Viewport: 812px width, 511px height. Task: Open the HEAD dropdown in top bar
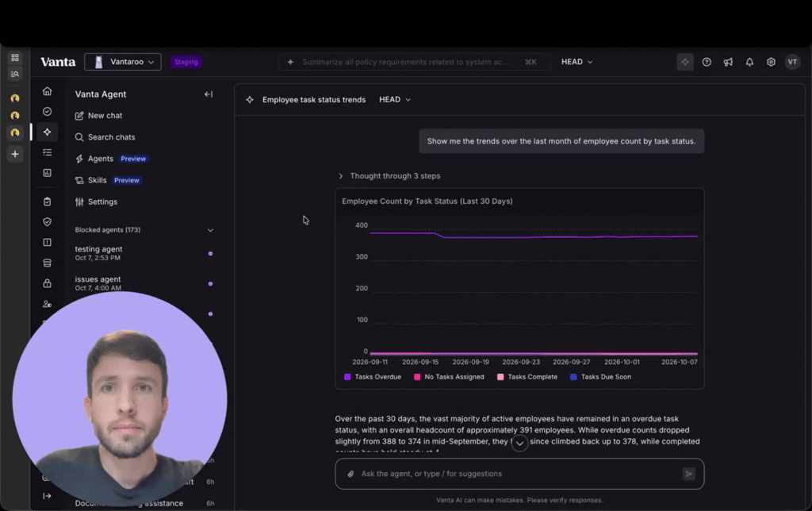[x=577, y=62]
